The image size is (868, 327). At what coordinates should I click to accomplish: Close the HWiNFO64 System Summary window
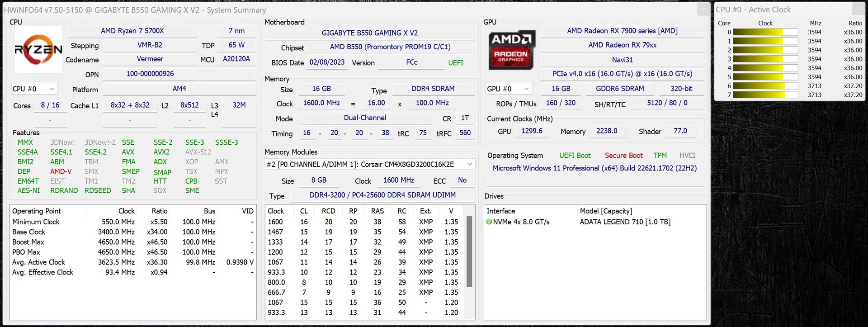pos(703,9)
